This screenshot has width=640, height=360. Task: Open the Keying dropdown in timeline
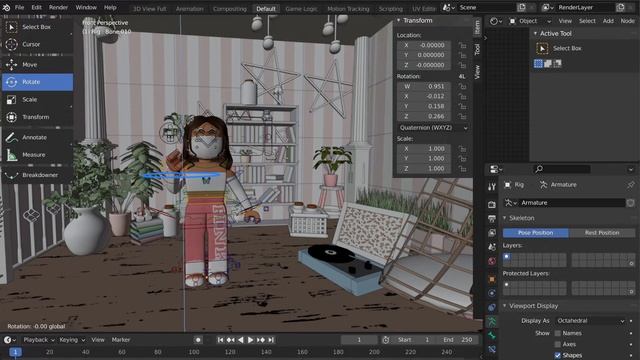(72, 340)
